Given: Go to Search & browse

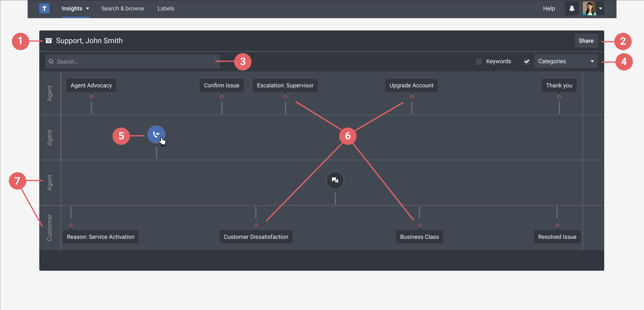Looking at the screenshot, I should click(123, 8).
